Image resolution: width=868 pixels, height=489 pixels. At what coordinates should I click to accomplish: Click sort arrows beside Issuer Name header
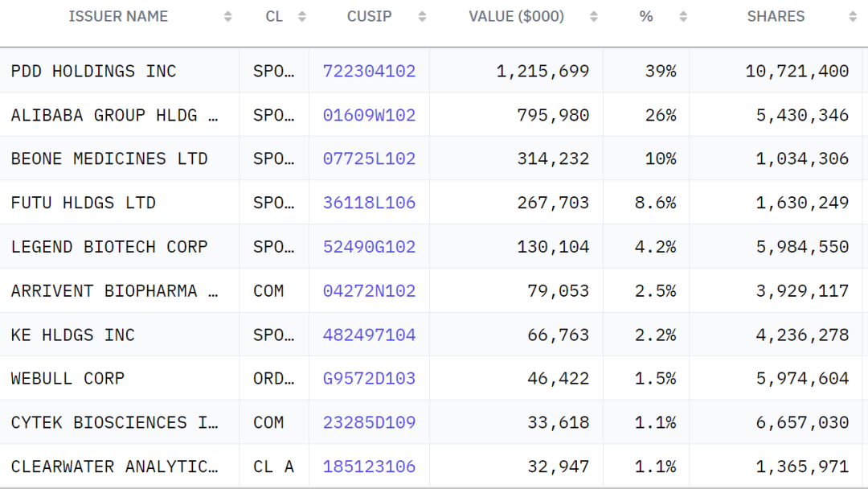[x=227, y=17]
